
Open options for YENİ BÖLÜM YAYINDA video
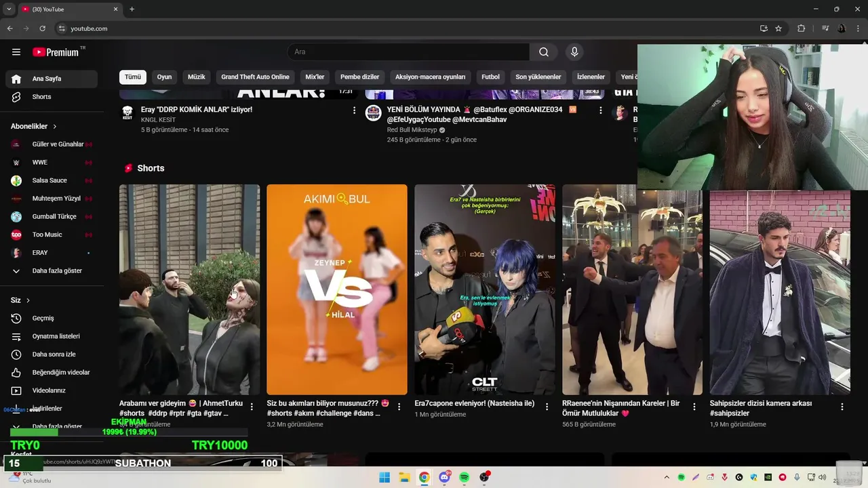600,110
